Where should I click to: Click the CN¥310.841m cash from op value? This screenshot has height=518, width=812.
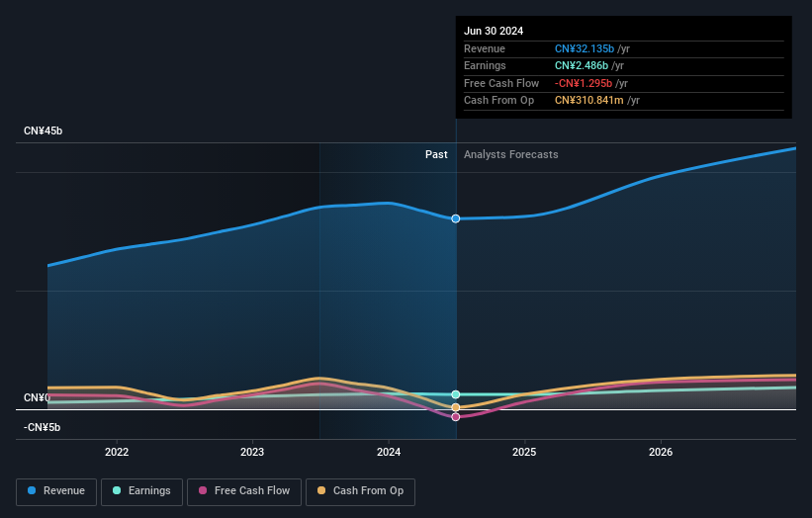coord(589,101)
